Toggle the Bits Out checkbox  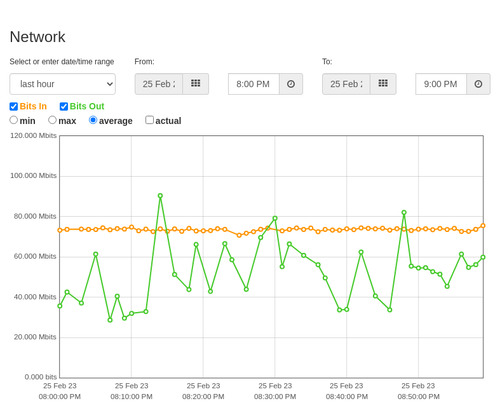(64, 107)
